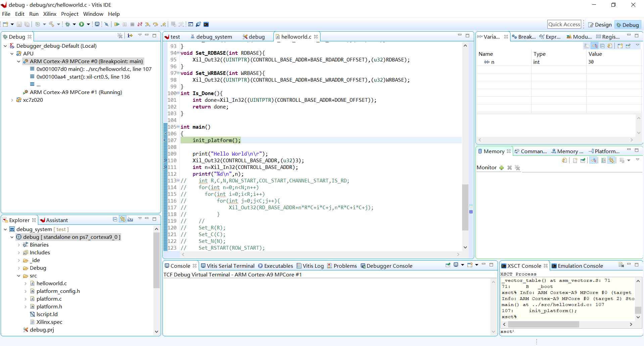Click the New project toolbar icon
644x346 pixels.
click(x=5, y=24)
